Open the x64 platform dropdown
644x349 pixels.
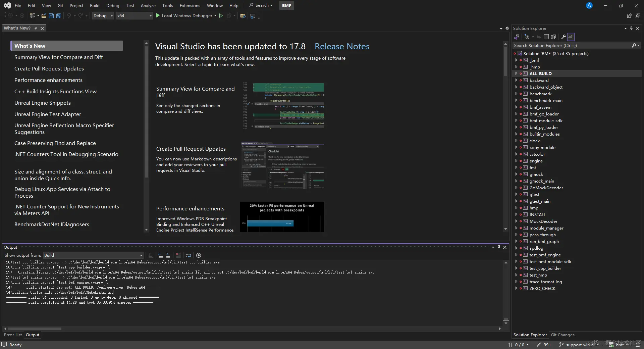[134, 16]
